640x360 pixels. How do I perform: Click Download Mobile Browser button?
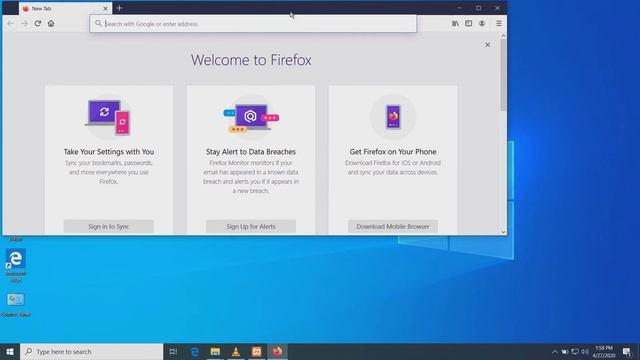(x=393, y=227)
